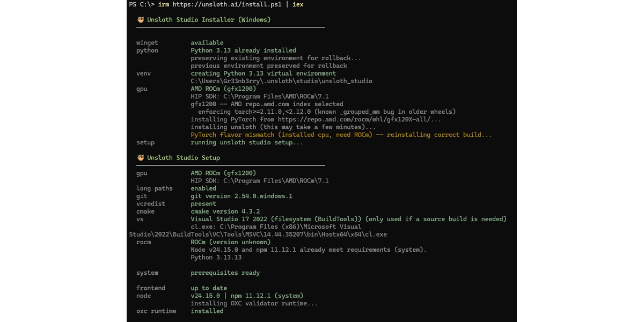
Task: Click the 'long paths' enabled status
Action: click(x=203, y=188)
